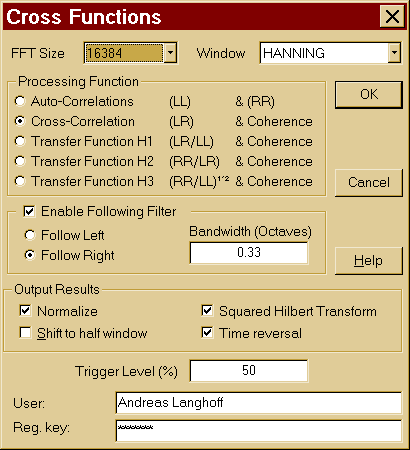The width and height of the screenshot is (410, 450).
Task: Open the Help button
Action: [369, 260]
